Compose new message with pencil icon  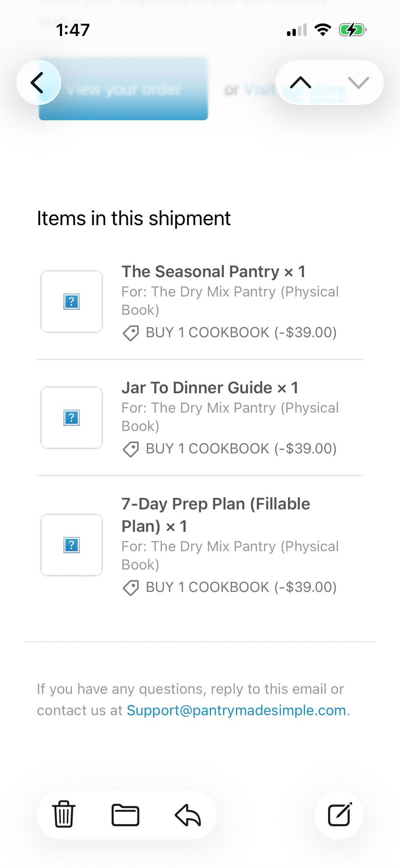click(x=339, y=814)
